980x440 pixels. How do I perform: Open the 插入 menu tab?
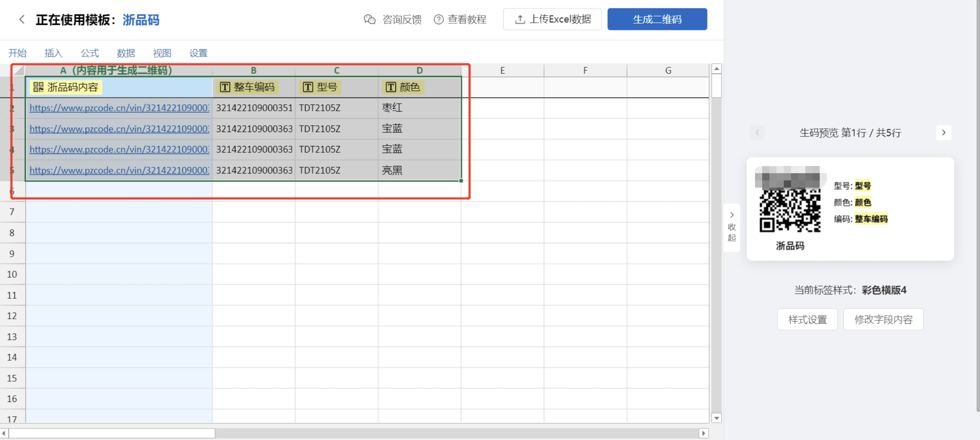pyautogui.click(x=54, y=53)
